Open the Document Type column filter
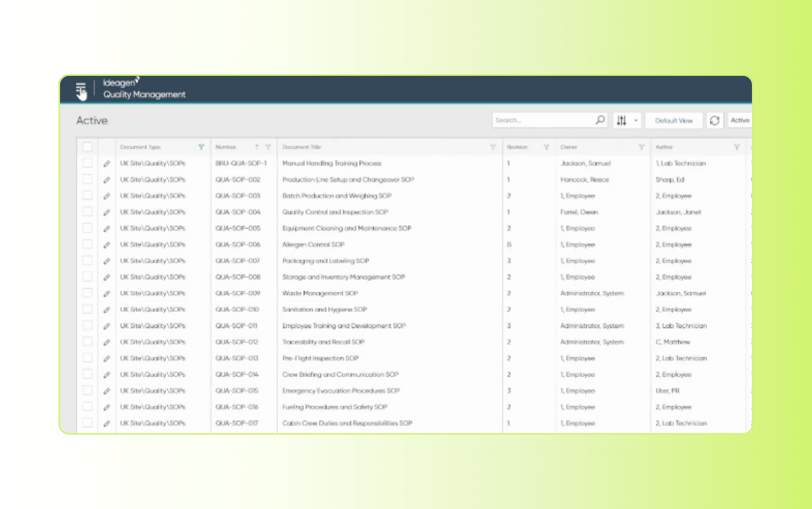This screenshot has width=812, height=509. (201, 147)
